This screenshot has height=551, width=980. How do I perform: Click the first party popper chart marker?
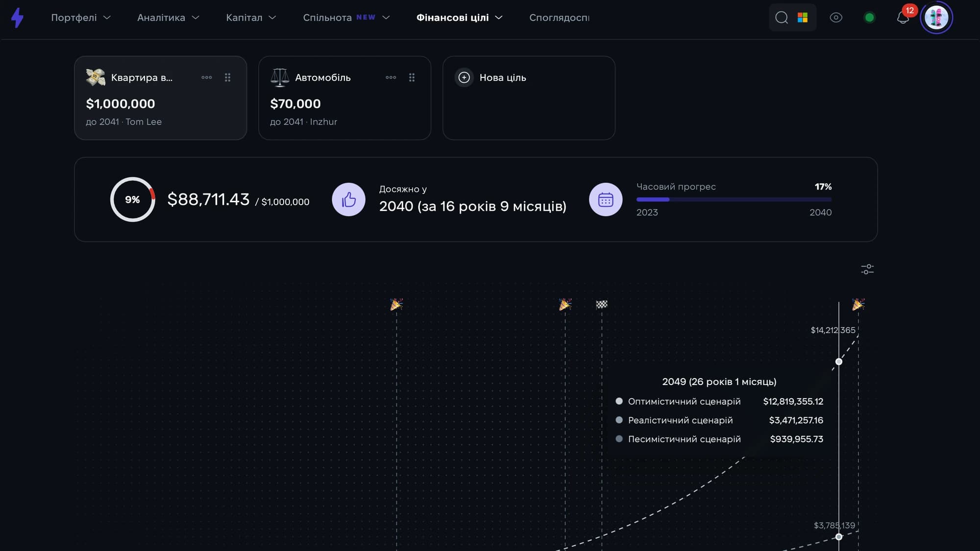click(x=396, y=305)
